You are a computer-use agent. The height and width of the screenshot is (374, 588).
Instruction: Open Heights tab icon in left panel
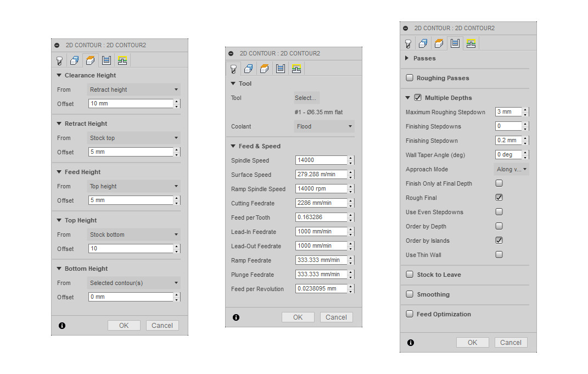click(x=91, y=60)
